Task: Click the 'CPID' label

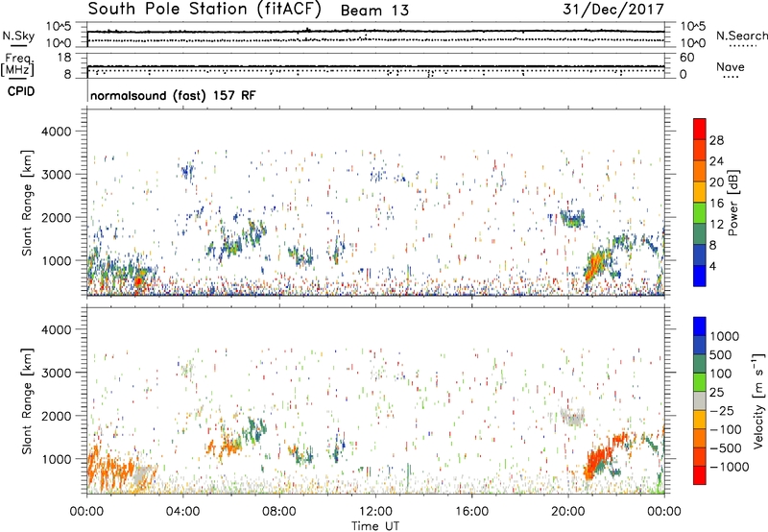Action: pos(21,91)
